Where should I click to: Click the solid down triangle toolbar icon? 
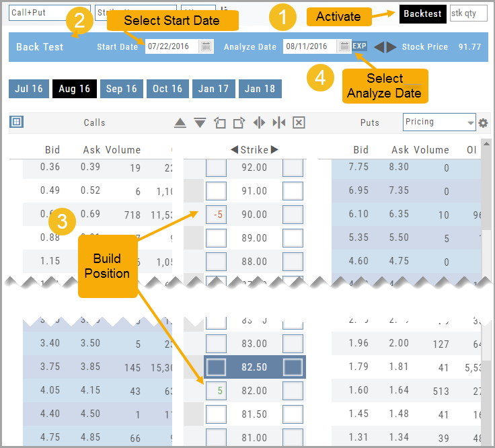tap(200, 123)
